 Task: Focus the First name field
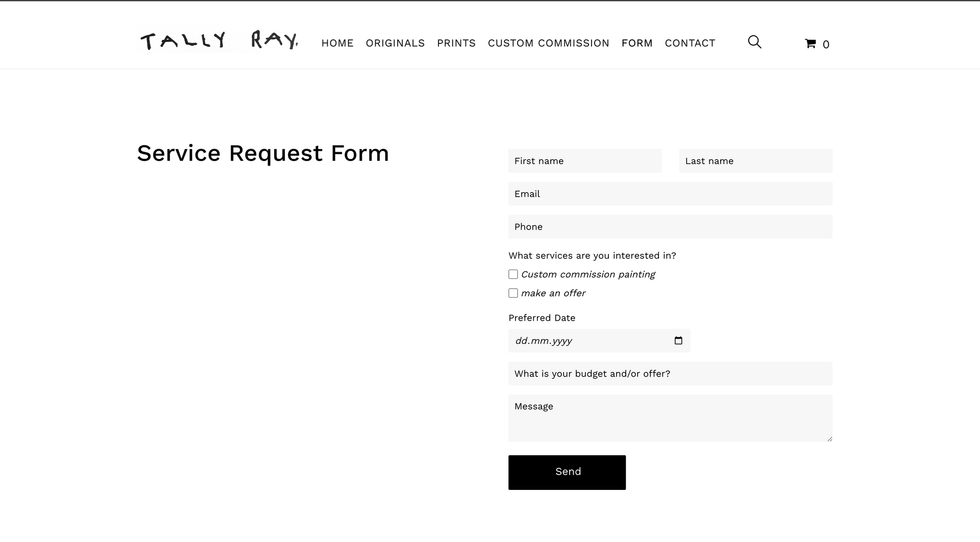click(x=585, y=161)
